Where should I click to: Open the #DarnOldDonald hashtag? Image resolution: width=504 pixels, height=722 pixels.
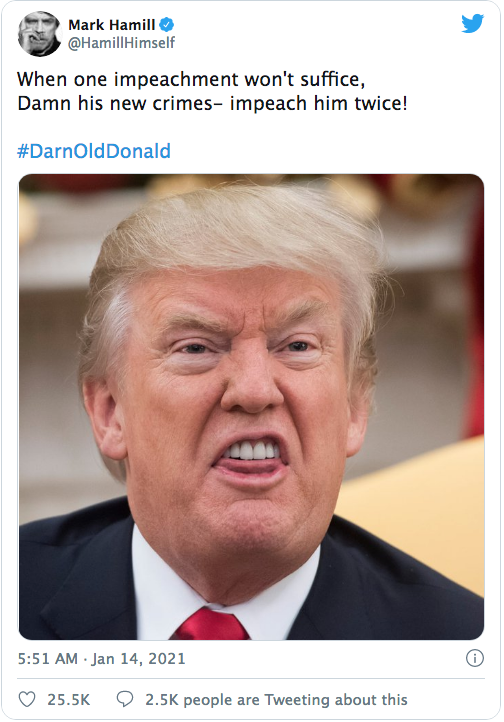[94, 151]
